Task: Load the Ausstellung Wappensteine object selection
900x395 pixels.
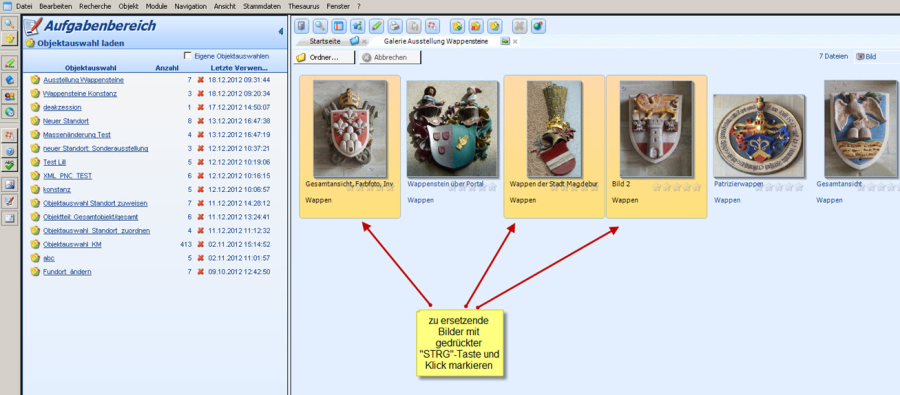Action: tap(83, 80)
